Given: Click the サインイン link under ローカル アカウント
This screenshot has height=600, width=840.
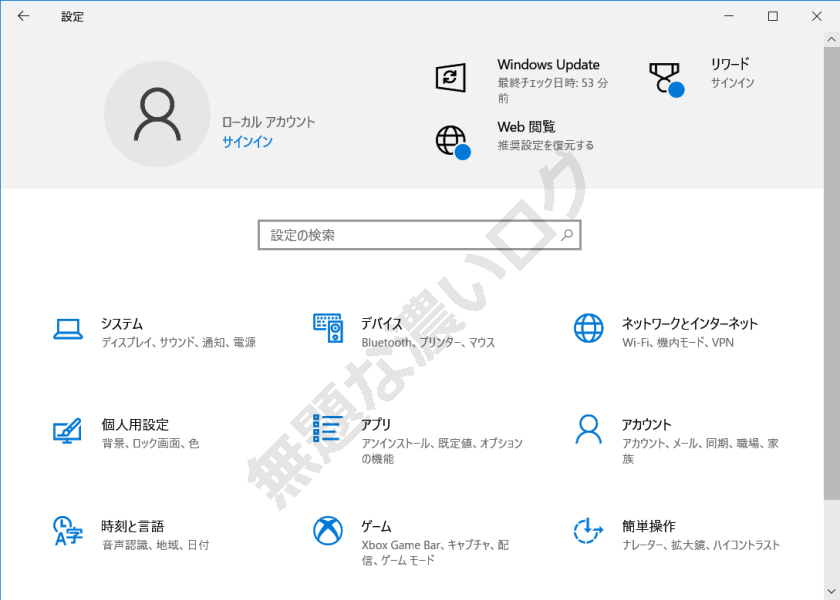Looking at the screenshot, I should pyautogui.click(x=248, y=142).
